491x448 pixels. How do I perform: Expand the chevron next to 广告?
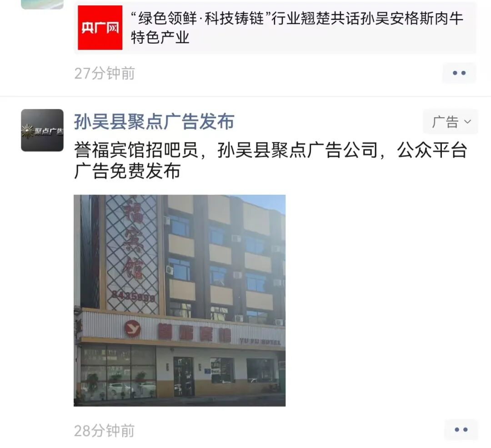(x=467, y=121)
